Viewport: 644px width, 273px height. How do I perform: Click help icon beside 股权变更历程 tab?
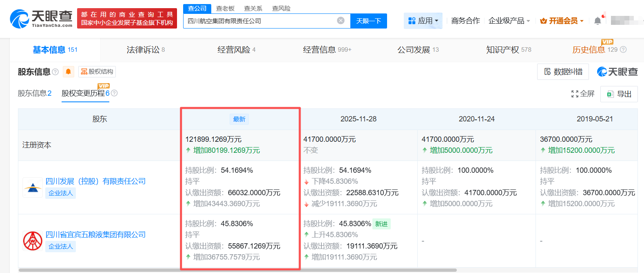pos(114,93)
